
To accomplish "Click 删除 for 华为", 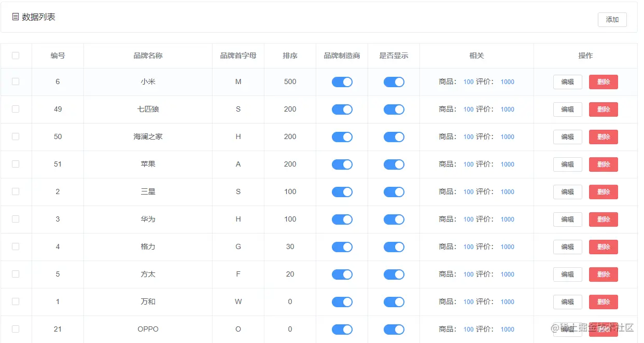I will [604, 219].
